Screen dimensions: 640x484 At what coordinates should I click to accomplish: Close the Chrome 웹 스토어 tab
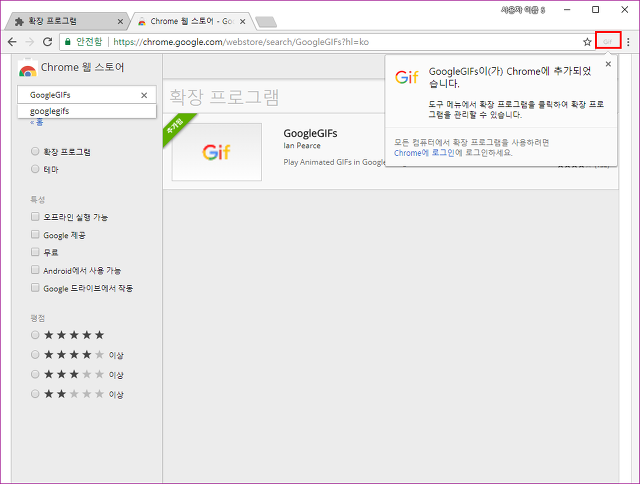(242, 22)
